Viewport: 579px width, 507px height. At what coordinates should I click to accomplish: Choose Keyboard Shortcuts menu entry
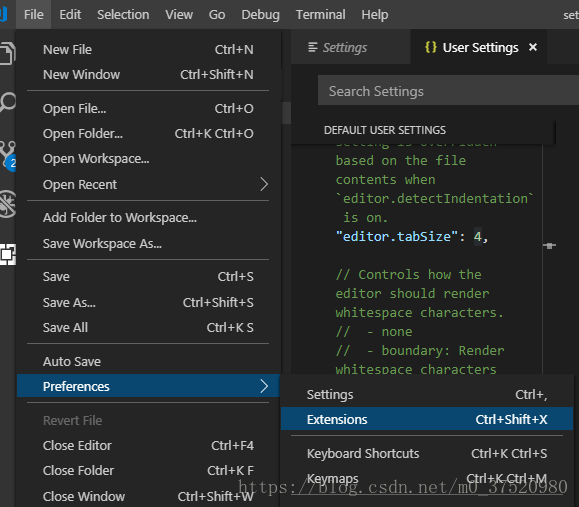tap(427, 453)
